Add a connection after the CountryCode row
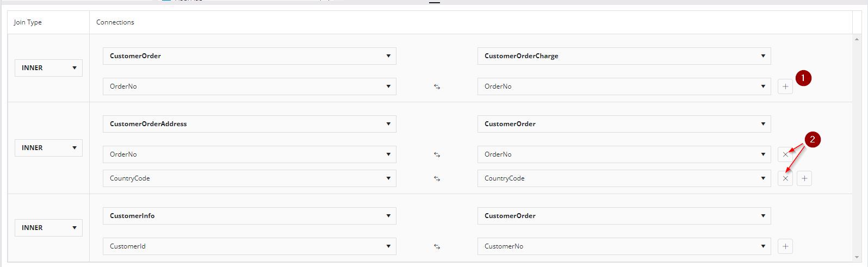Screen dimensions: 868x267 pos(804,178)
